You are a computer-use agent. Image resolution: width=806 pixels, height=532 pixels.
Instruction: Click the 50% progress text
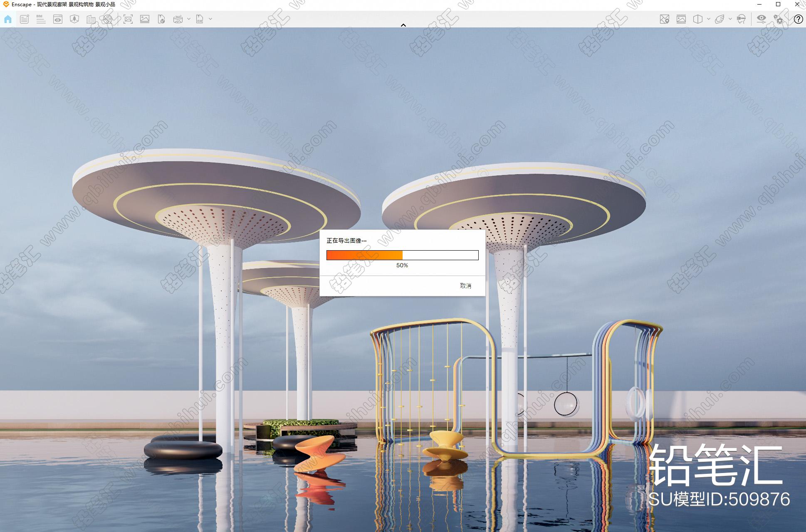point(402,265)
